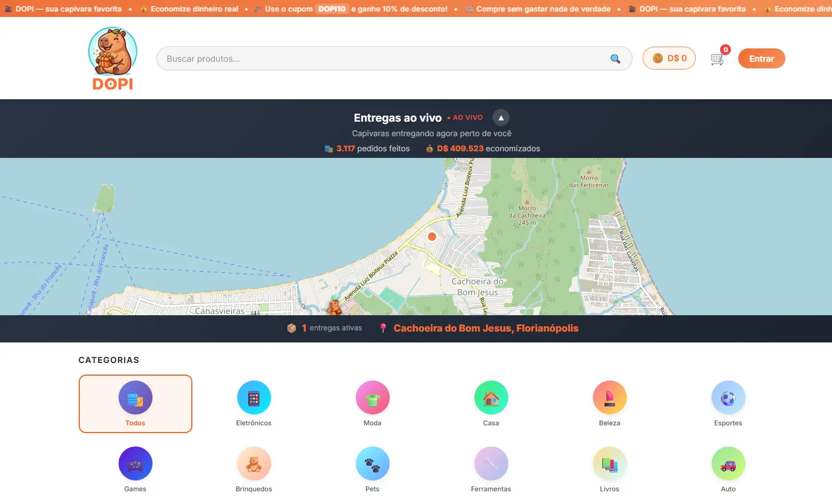This screenshot has height=504, width=832.
Task: Click the Canasvieiras map label
Action: pos(220,311)
